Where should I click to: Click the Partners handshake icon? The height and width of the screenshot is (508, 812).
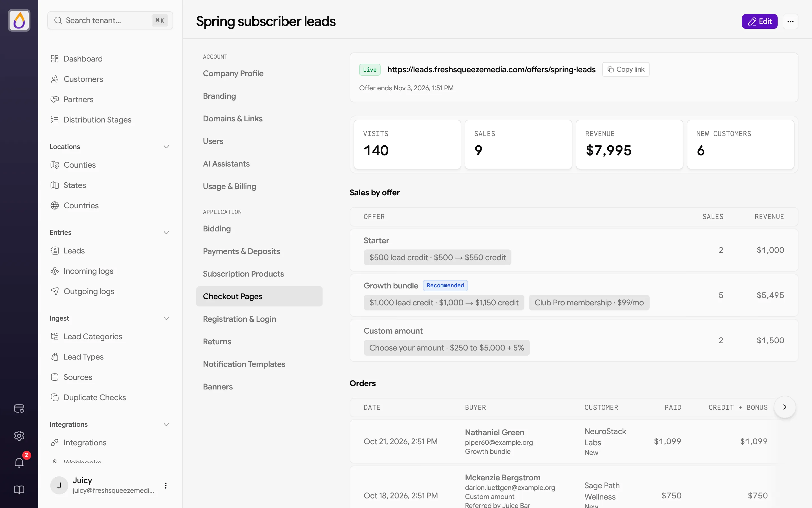click(55, 99)
